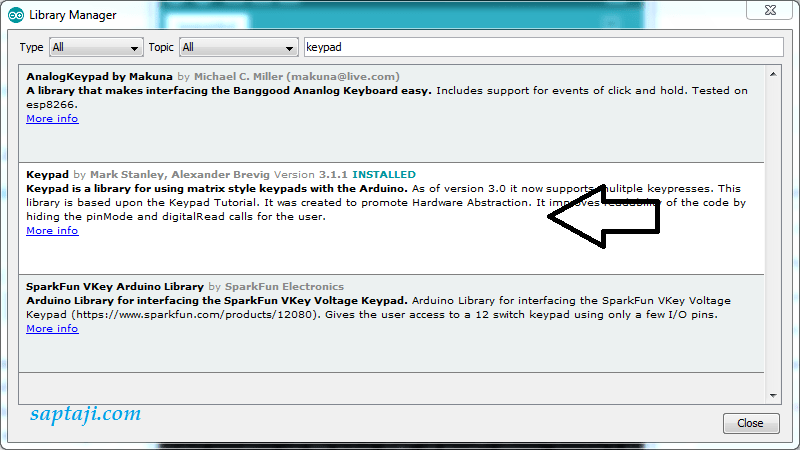The image size is (800, 450).
Task: Select the Keypad library title text
Action: [x=47, y=174]
